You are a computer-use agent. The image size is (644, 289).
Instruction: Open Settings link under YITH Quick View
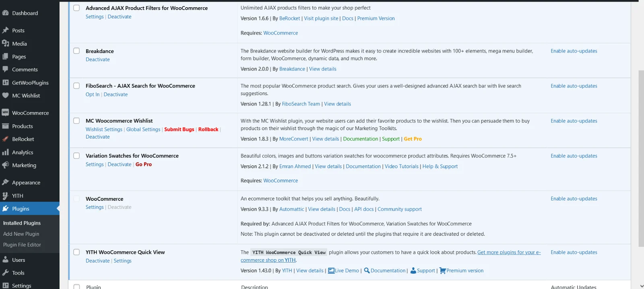coord(122,261)
